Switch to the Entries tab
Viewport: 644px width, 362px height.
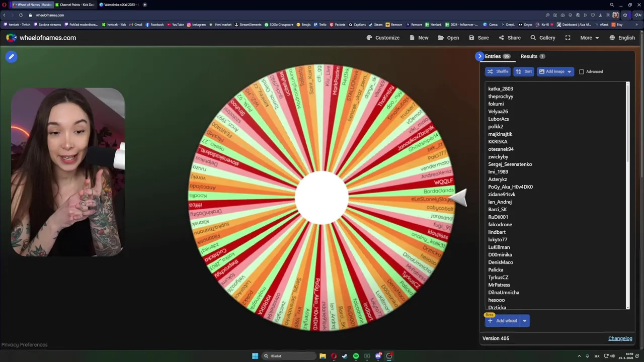497,56
